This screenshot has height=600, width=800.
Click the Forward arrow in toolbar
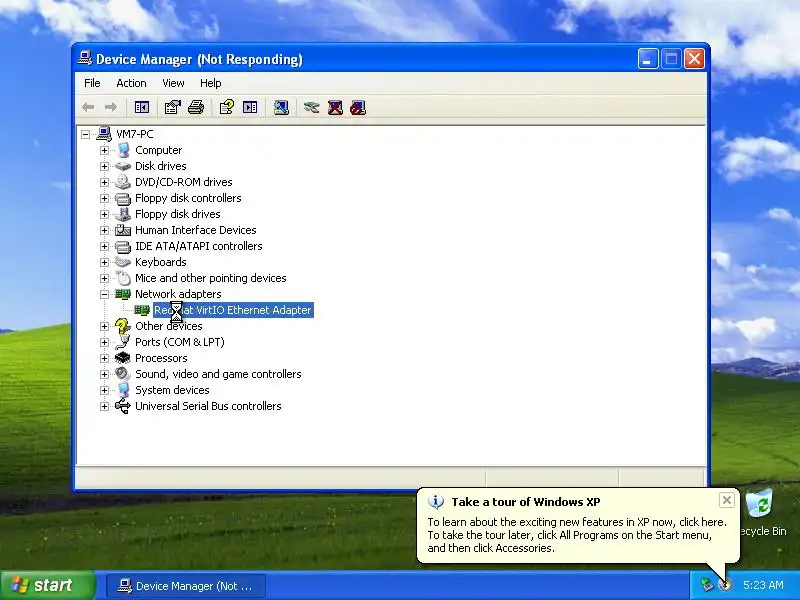pyautogui.click(x=111, y=107)
